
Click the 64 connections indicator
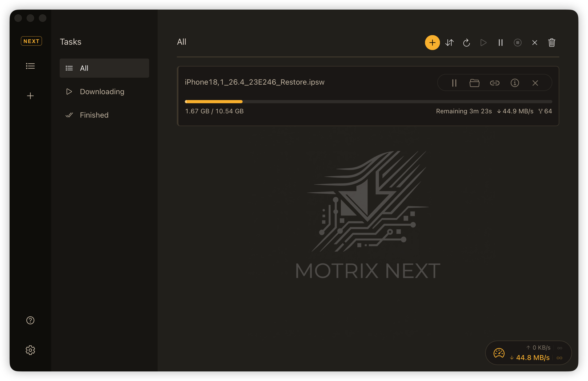pyautogui.click(x=545, y=111)
